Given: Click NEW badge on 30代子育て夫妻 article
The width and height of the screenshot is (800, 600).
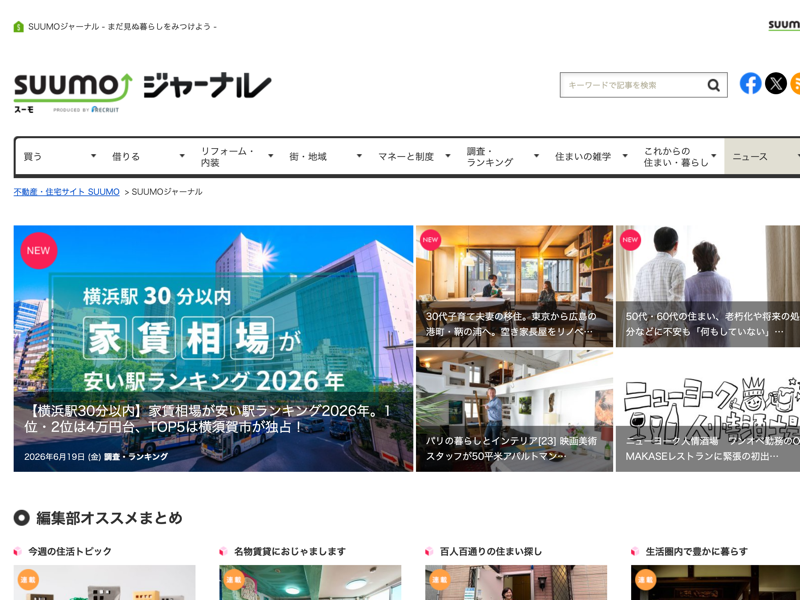Looking at the screenshot, I should coord(430,240).
